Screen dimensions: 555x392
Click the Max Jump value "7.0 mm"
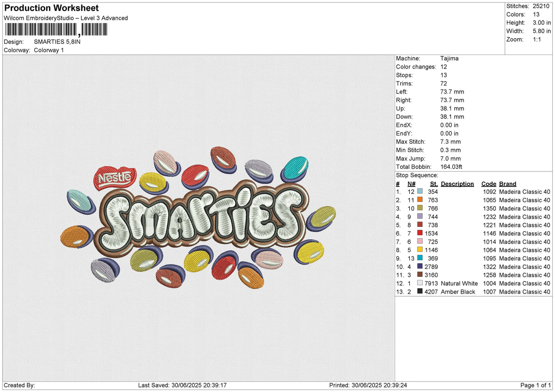tap(451, 158)
